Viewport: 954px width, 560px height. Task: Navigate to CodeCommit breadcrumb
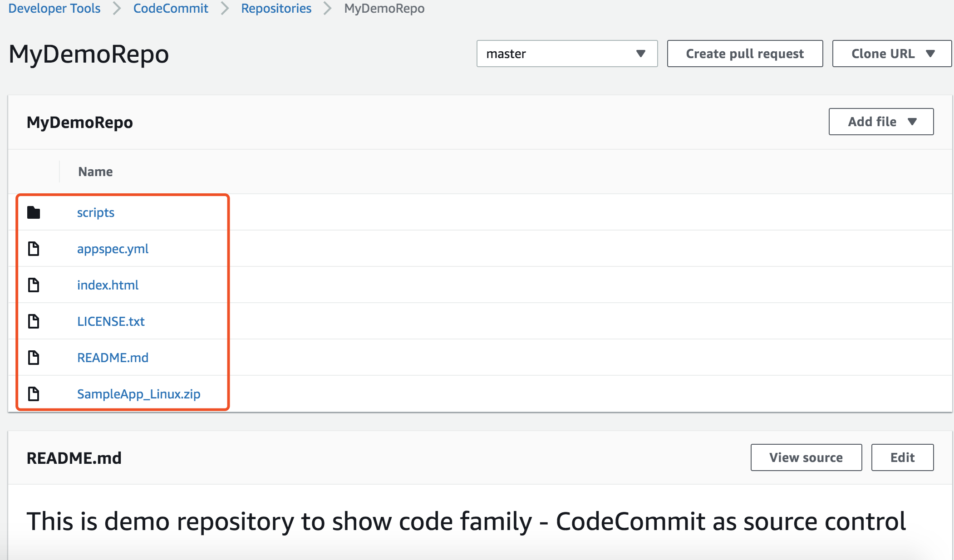171,8
